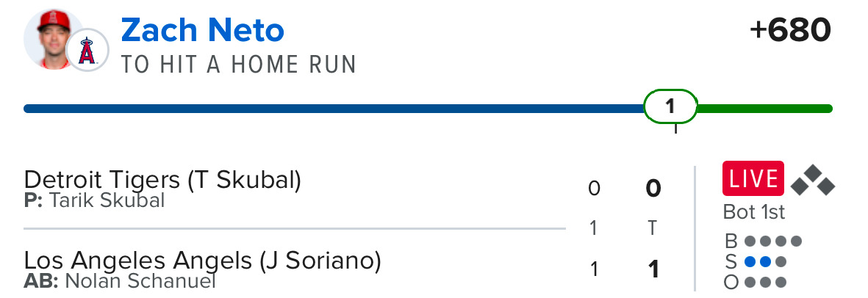Open the Detroit Tigers (T Skubal) team row
The image size is (868, 298).
pyautogui.click(x=162, y=180)
